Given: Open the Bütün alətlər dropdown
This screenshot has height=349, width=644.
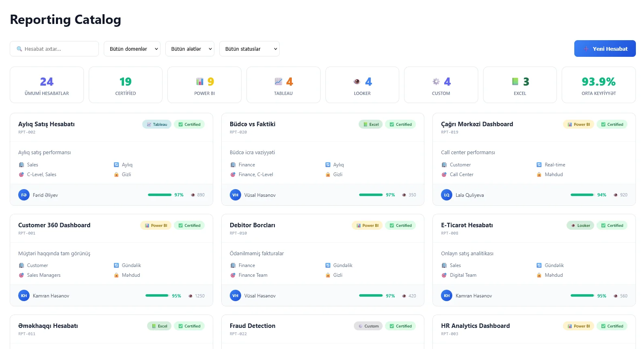Looking at the screenshot, I should pos(190,49).
